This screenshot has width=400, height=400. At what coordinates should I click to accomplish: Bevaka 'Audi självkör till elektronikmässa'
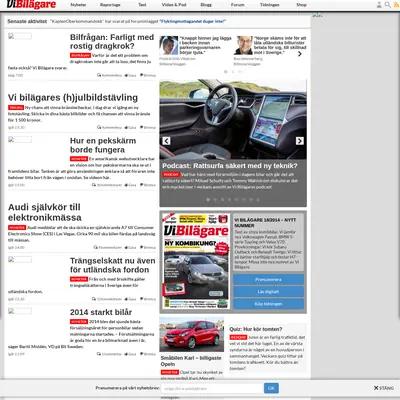(x=148, y=247)
